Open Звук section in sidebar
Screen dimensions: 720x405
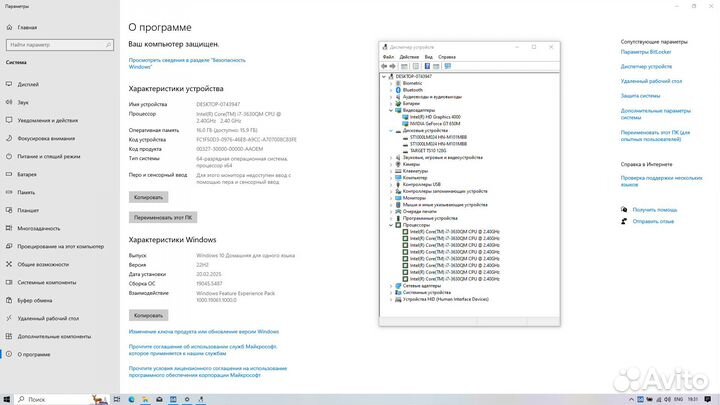point(23,102)
